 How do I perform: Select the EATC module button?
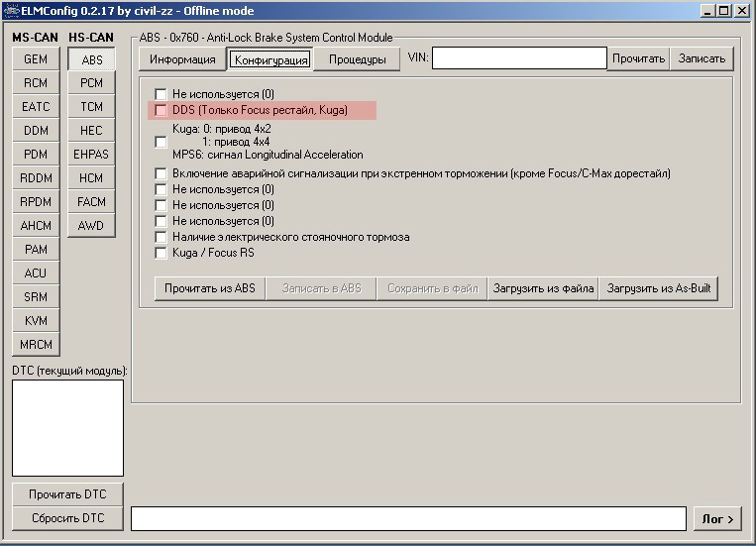[36, 107]
